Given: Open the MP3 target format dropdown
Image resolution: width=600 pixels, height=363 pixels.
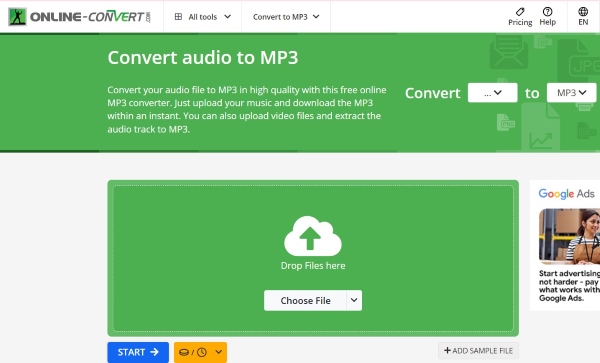Looking at the screenshot, I should pyautogui.click(x=571, y=93).
